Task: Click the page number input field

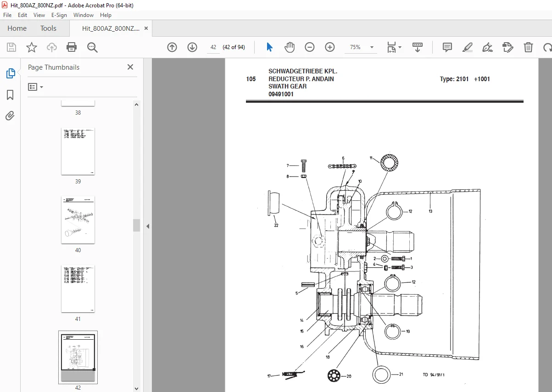Action: (x=213, y=47)
